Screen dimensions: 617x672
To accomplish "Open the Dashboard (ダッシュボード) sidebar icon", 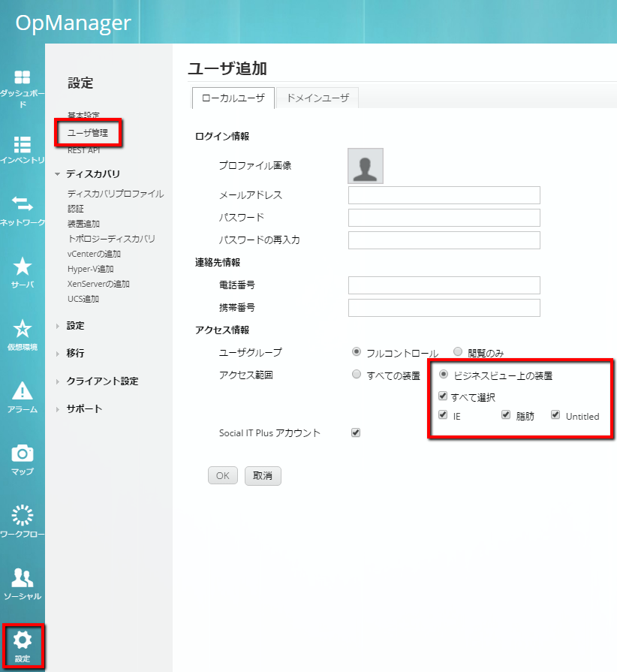I will tap(23, 77).
